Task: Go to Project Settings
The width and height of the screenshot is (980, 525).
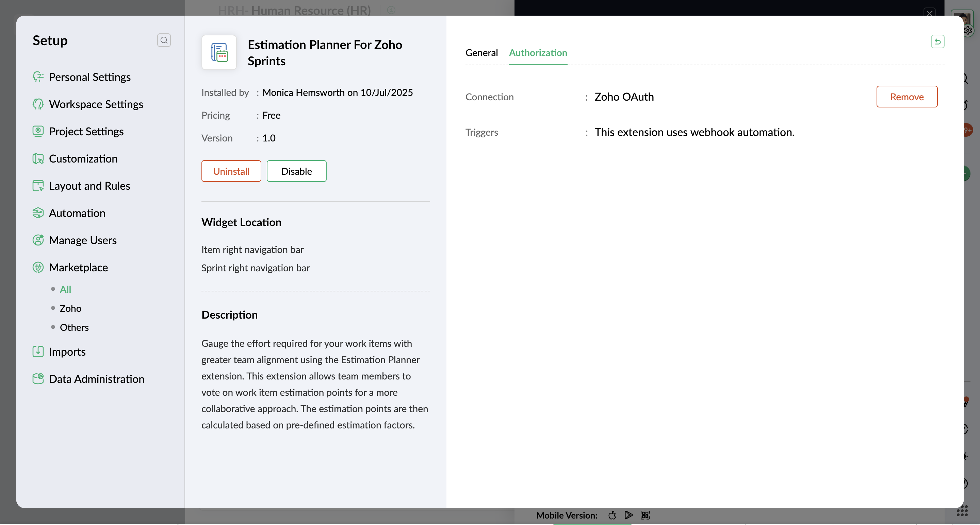Action: click(86, 131)
